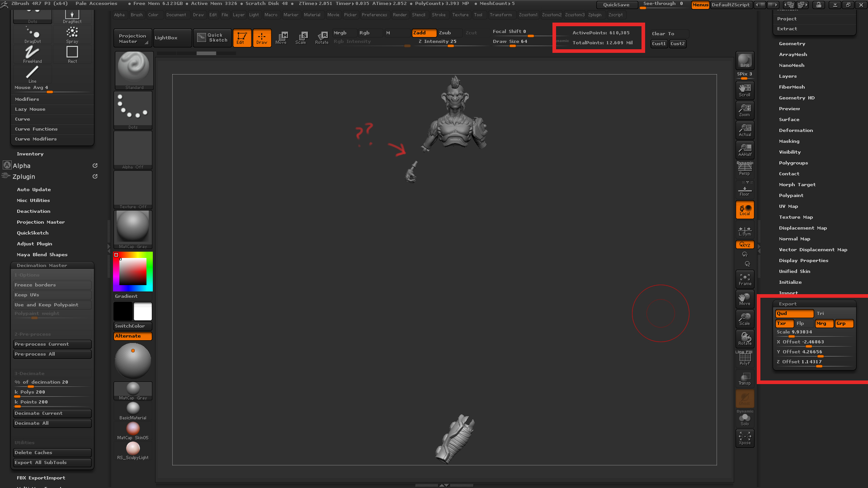Open Quick Sketch
Screen dimensions: 868x488
click(x=212, y=38)
